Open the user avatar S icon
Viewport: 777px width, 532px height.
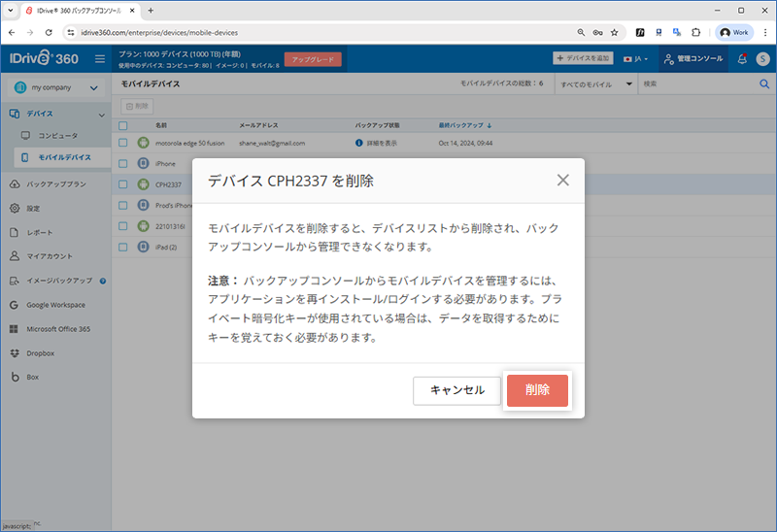763,59
